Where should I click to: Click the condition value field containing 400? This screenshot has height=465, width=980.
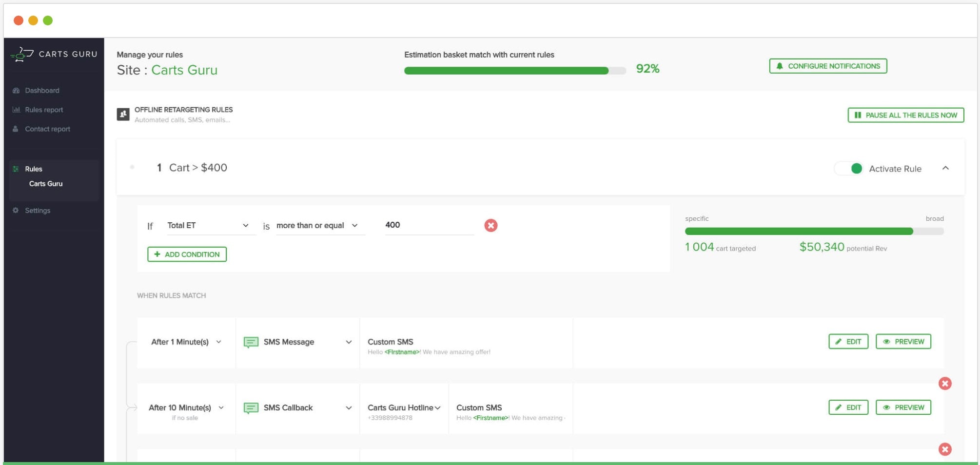point(430,225)
